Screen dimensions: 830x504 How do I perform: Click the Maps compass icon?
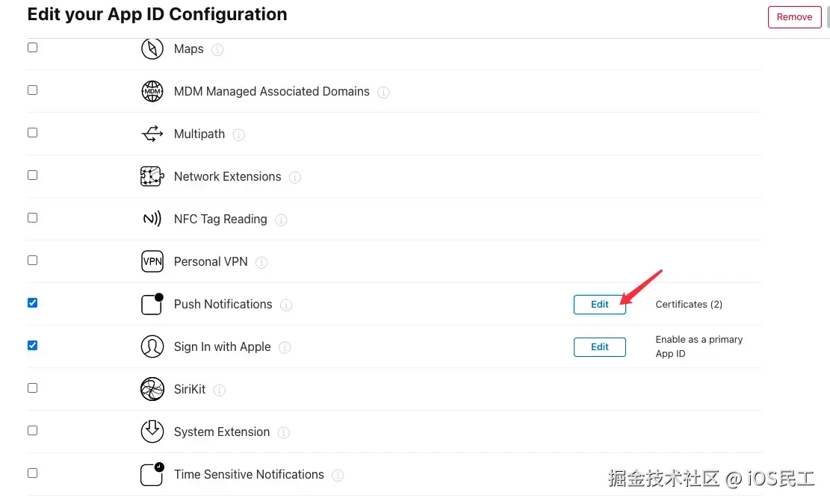pyautogui.click(x=152, y=49)
